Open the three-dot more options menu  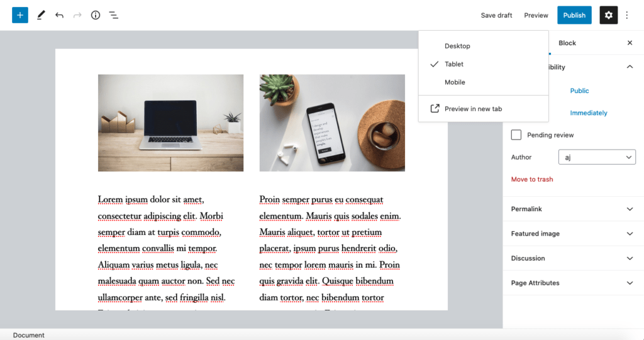coord(627,15)
